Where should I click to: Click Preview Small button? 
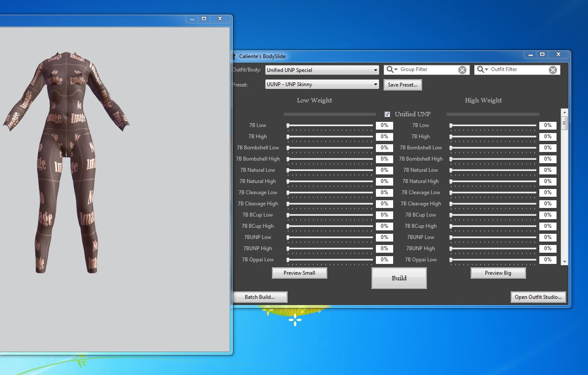tap(299, 273)
